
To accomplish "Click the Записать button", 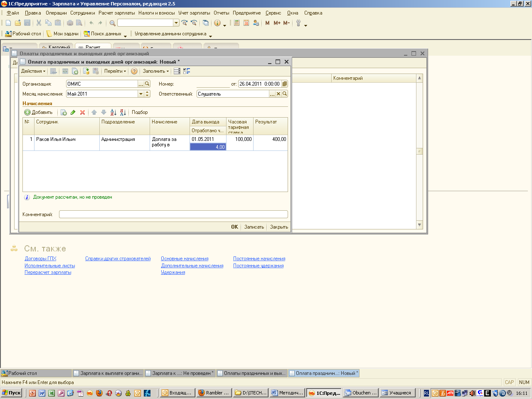I will (254, 227).
